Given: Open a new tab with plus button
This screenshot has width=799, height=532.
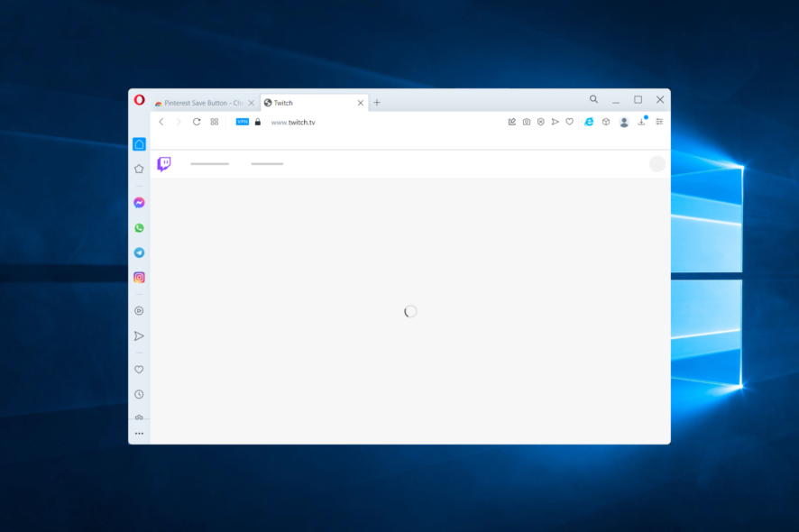Looking at the screenshot, I should tap(377, 103).
